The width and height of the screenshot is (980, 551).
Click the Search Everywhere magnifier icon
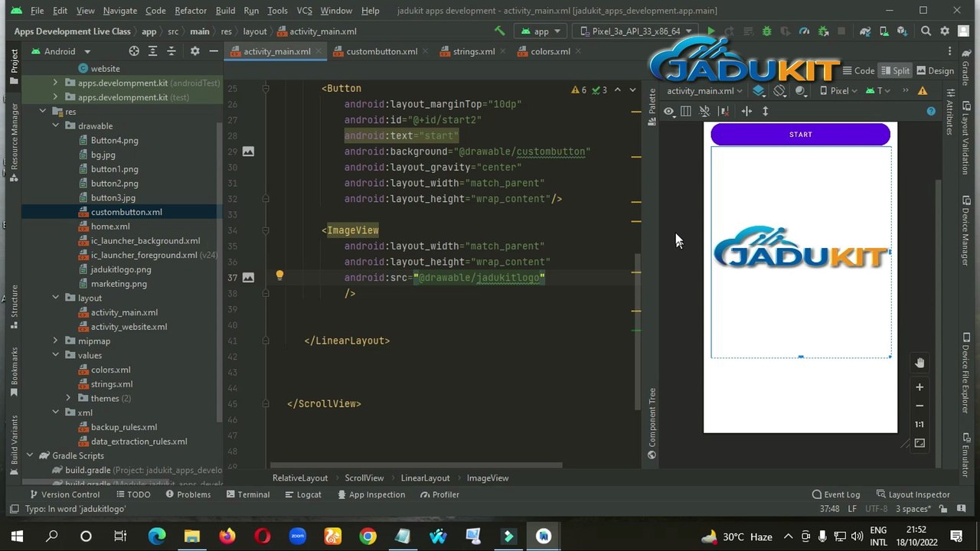[x=926, y=31]
